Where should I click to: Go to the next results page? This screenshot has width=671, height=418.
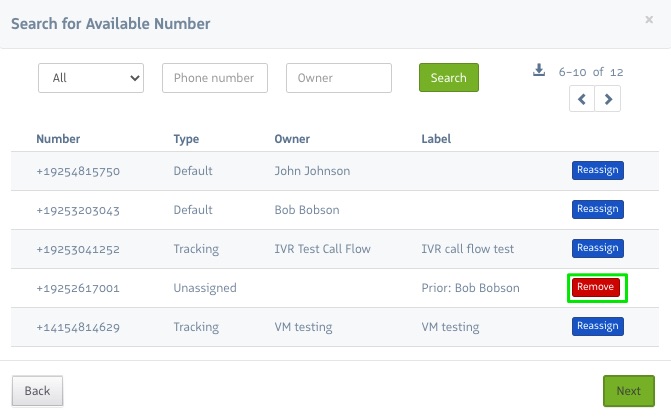click(608, 98)
